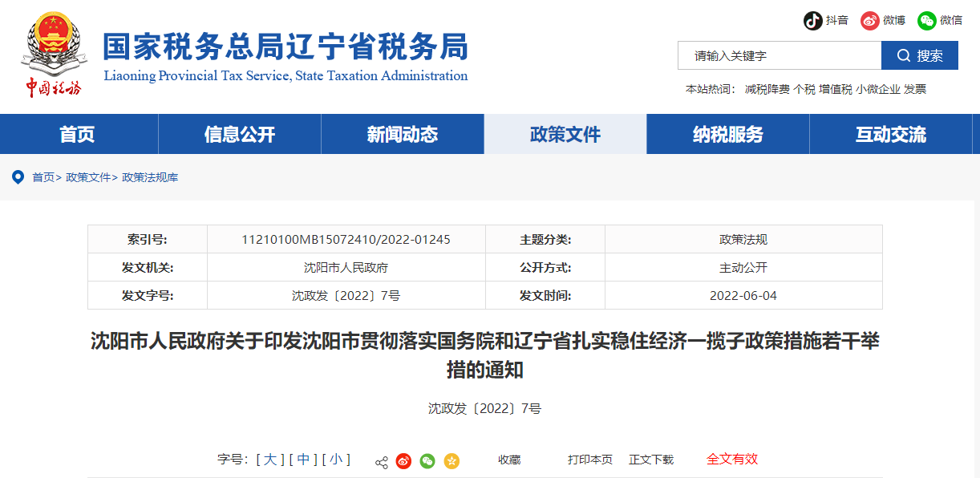The height and width of the screenshot is (478, 980).
Task: Click the 沈政发〔2022〕7号 table cell
Action: (346, 295)
